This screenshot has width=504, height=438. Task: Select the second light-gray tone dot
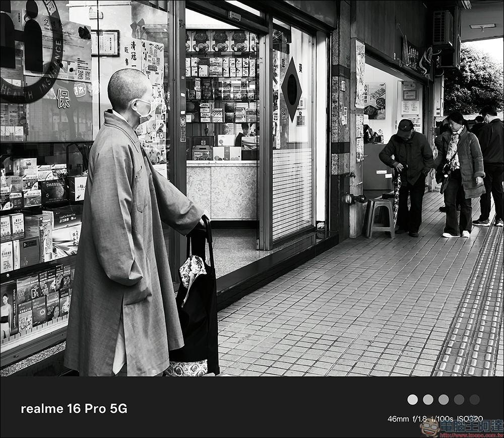(428, 399)
